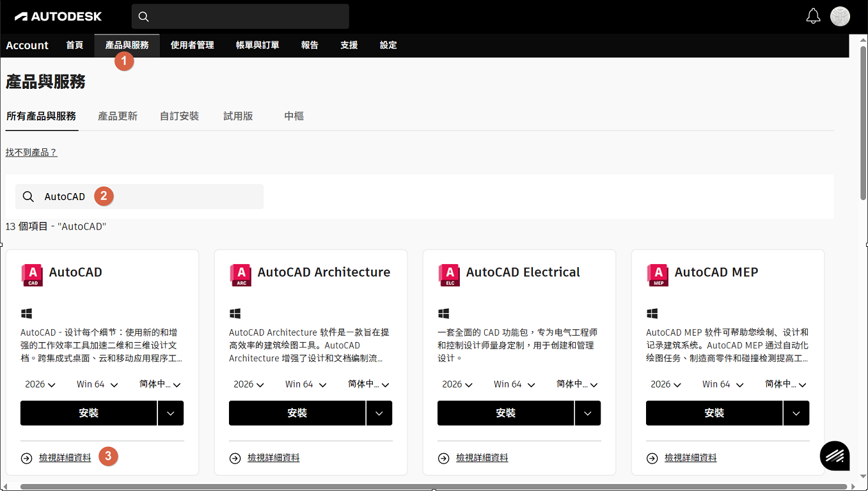
Task: Click arrow circle icon on AutoCAD MEP card
Action: coord(652,458)
